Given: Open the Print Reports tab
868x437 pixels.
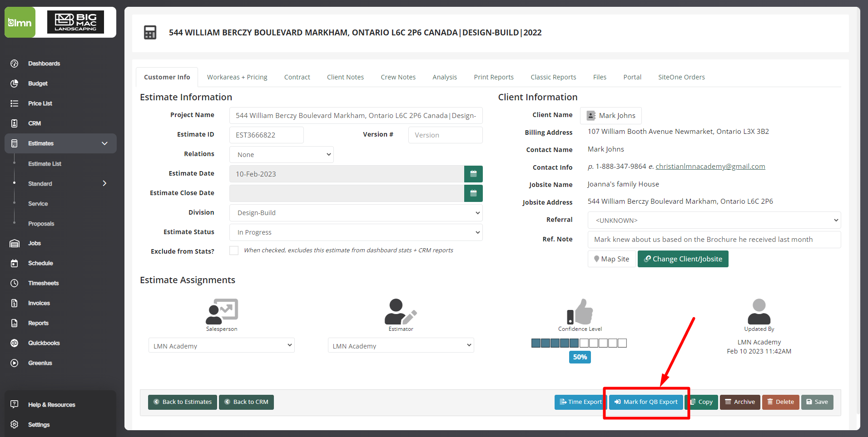Looking at the screenshot, I should click(493, 77).
